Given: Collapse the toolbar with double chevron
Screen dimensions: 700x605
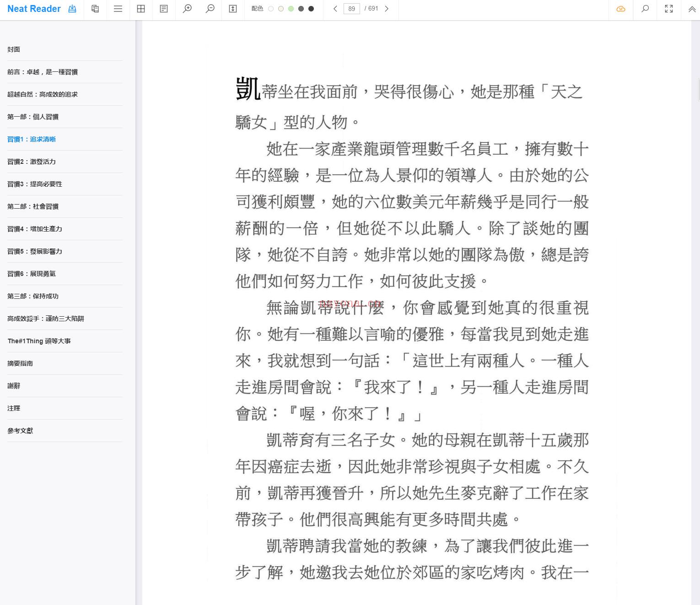Looking at the screenshot, I should click(x=692, y=9).
